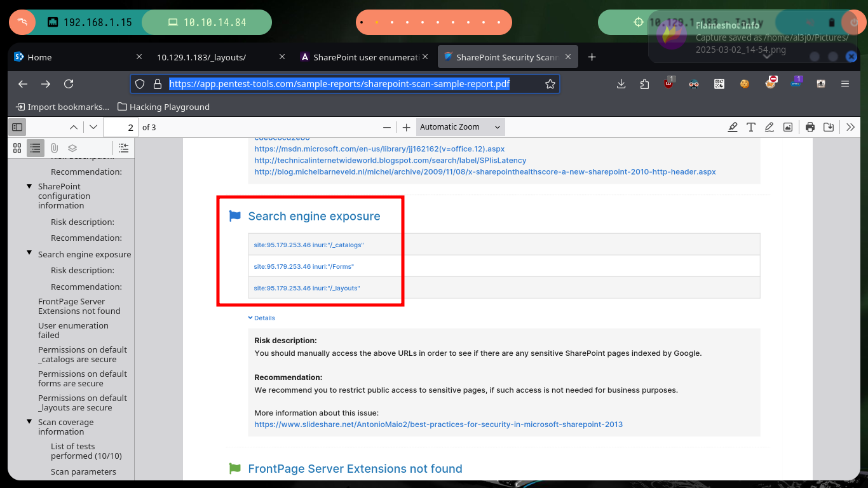Click the Import bookmarks button

coord(62,107)
